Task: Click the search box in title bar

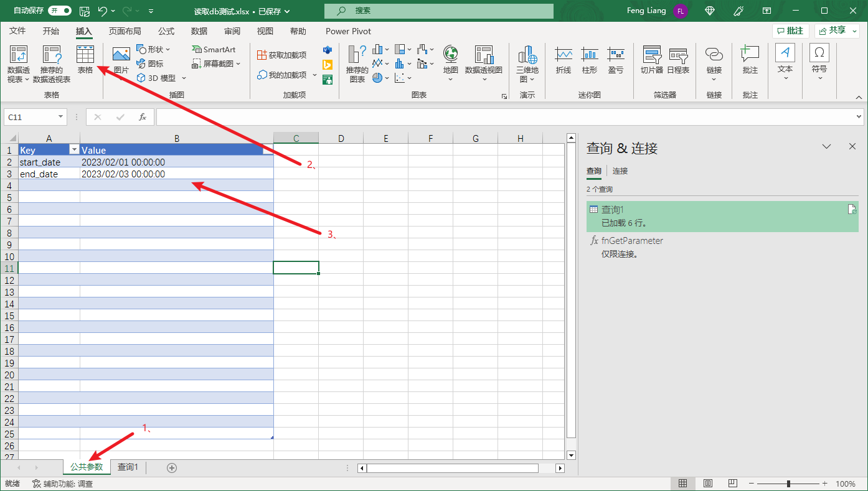Action: coord(438,11)
